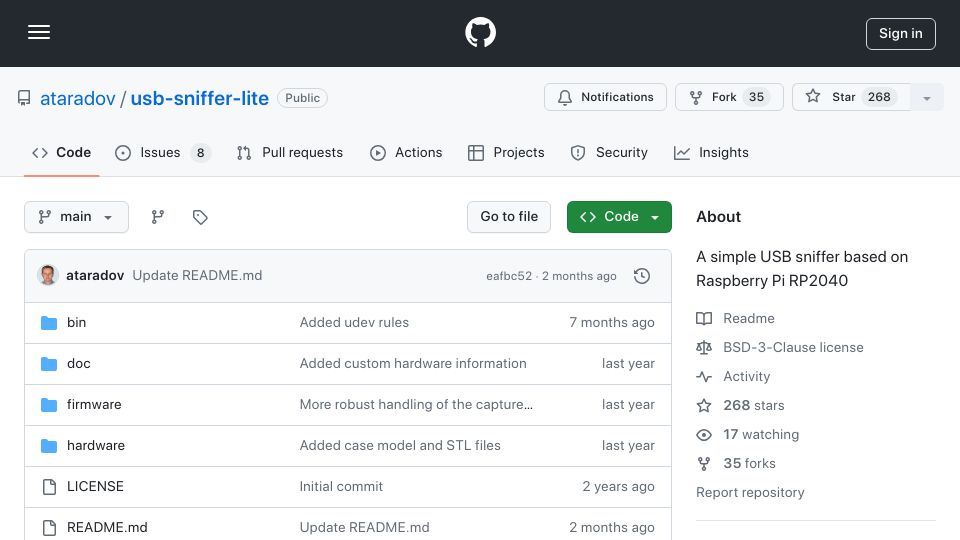Viewport: 960px width, 540px height.
Task: View the 17 watching link
Action: [x=748, y=435]
